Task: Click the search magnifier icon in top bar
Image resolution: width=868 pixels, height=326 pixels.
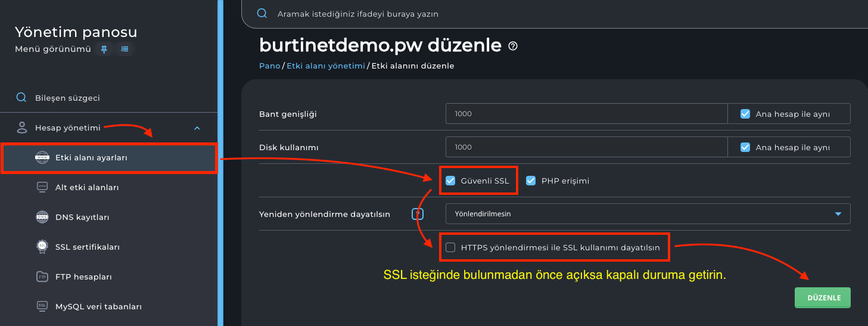Action: click(x=262, y=13)
